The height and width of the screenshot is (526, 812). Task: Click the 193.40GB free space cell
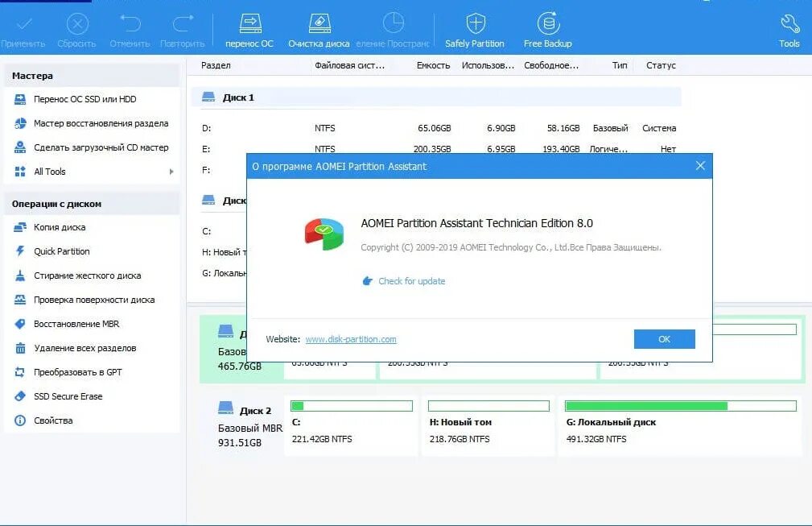561,149
